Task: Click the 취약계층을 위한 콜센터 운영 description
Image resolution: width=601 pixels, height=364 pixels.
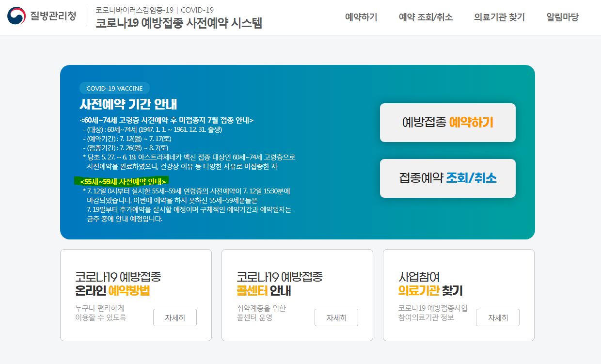Action: 261,313
